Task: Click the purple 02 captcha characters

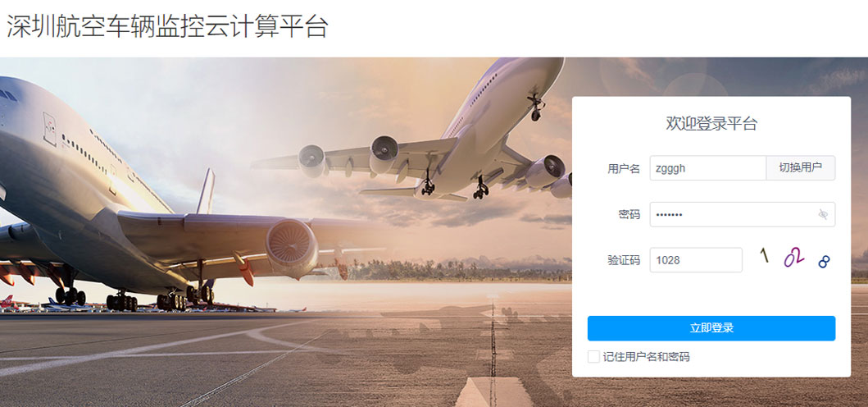Action: click(x=793, y=258)
